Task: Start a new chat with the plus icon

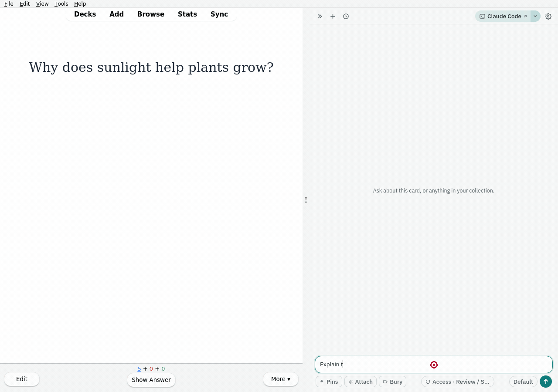Action: point(333,17)
